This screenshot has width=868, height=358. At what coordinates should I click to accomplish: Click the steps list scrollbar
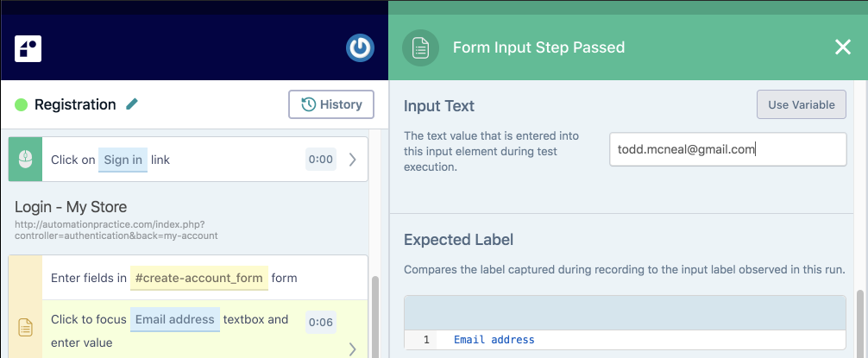[x=374, y=317]
